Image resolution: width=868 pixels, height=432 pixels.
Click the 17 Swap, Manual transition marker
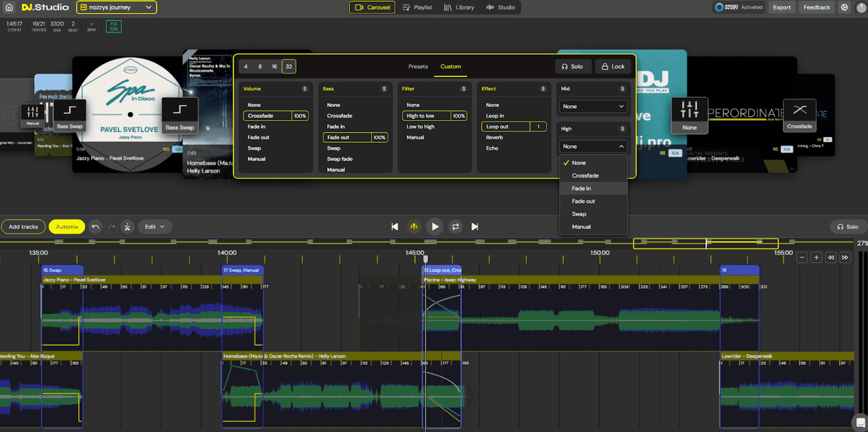click(x=242, y=270)
